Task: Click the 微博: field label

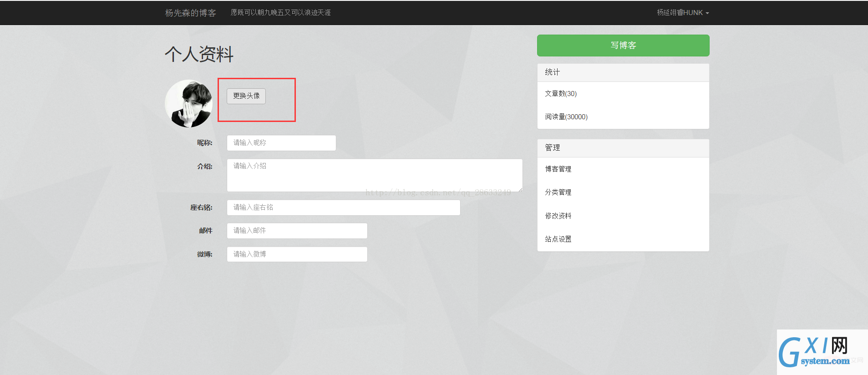Action: (x=204, y=254)
